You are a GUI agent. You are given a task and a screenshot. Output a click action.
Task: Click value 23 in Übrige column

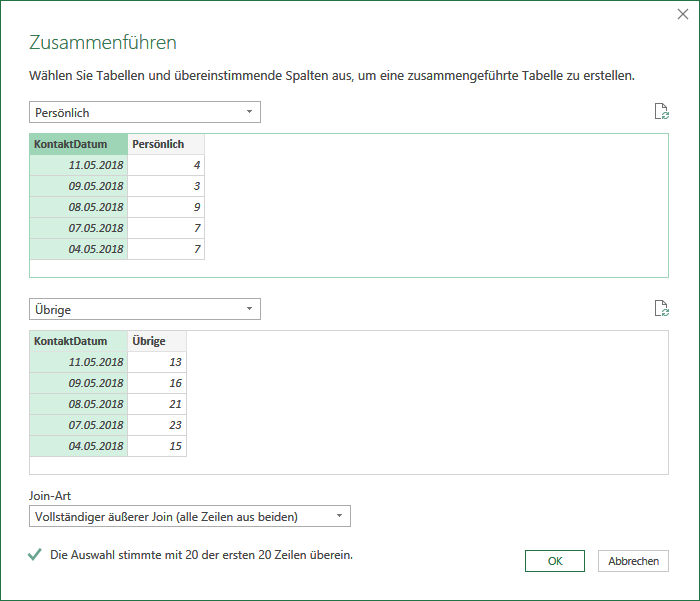[x=157, y=425]
